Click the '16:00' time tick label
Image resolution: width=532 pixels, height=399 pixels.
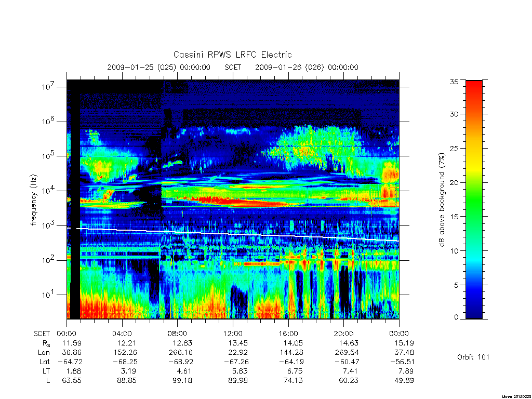pos(288,334)
